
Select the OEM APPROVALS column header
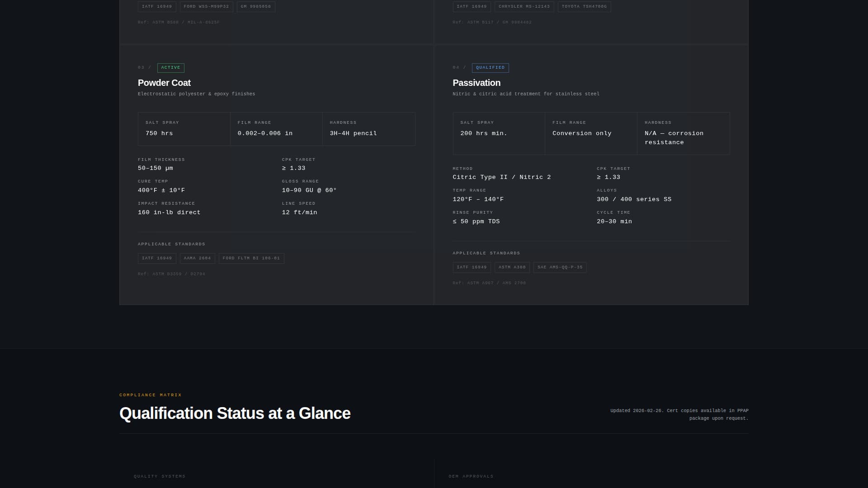(471, 476)
